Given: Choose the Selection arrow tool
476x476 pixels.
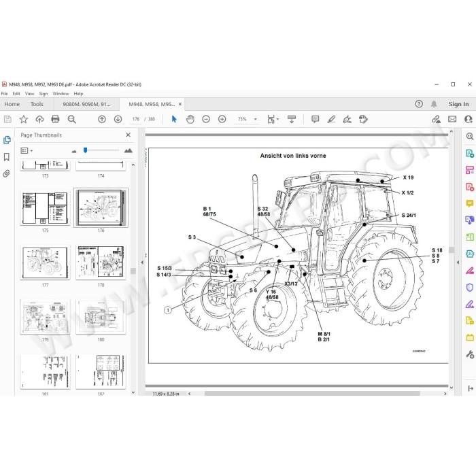Looking at the screenshot, I should pos(174,119).
